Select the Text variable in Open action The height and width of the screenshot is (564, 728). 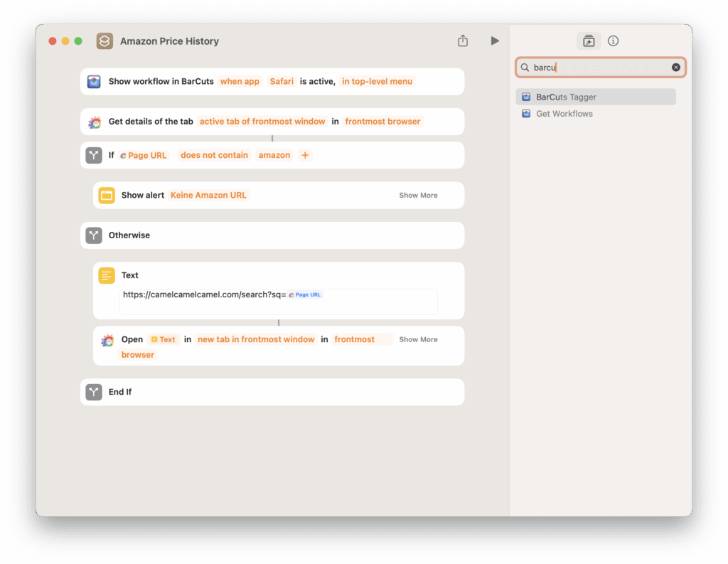coord(163,339)
